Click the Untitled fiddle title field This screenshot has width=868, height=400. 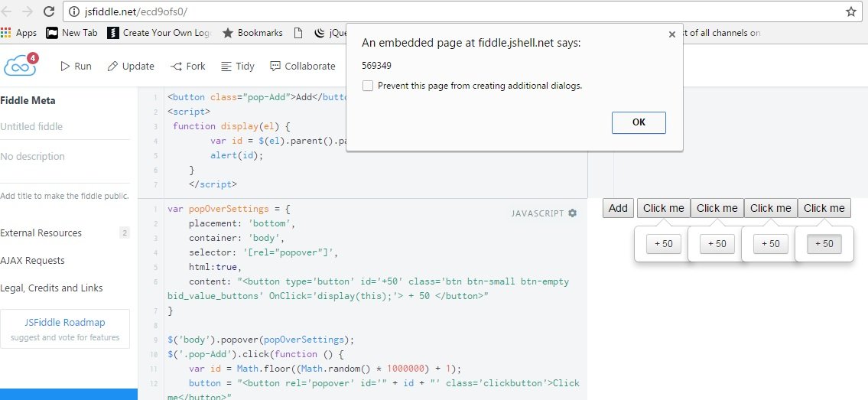32,127
